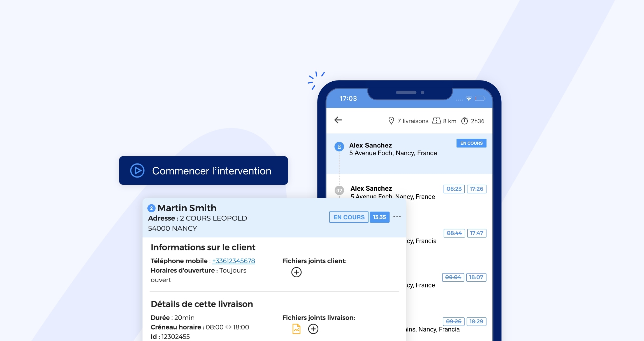
Task: Click the '8 km' distance text
Action: [x=450, y=121]
